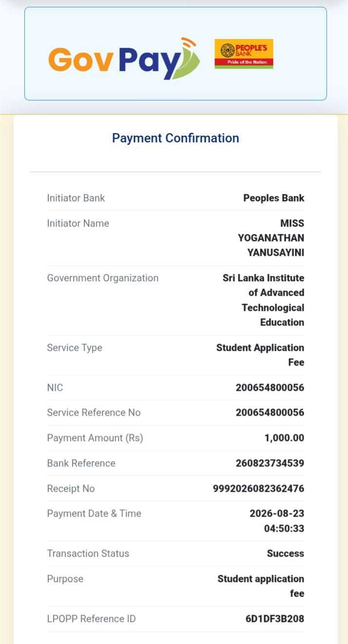The height and width of the screenshot is (644, 348).
Task: Select the payment amount 1,000.00
Action: tap(284, 438)
